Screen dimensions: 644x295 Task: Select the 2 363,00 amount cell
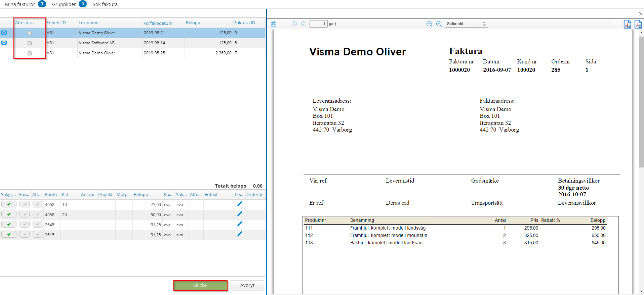coord(209,53)
